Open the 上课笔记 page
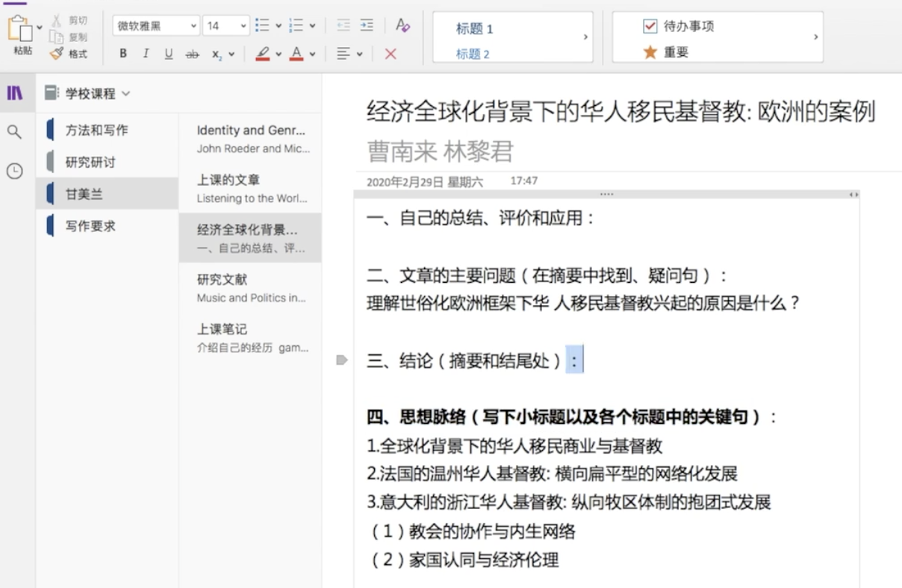This screenshot has width=902, height=588. [250, 337]
